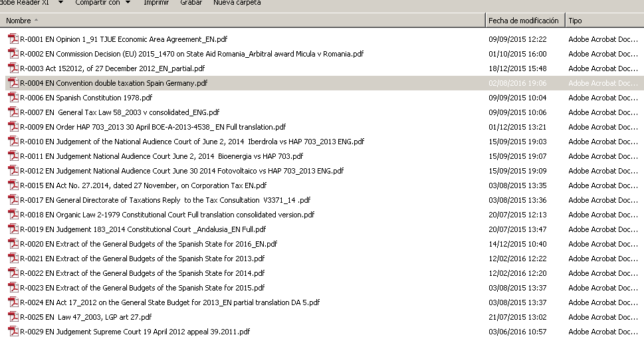Expand the Compartir con dropdown arrow
Screen dimensions: 644x339
point(128,3)
